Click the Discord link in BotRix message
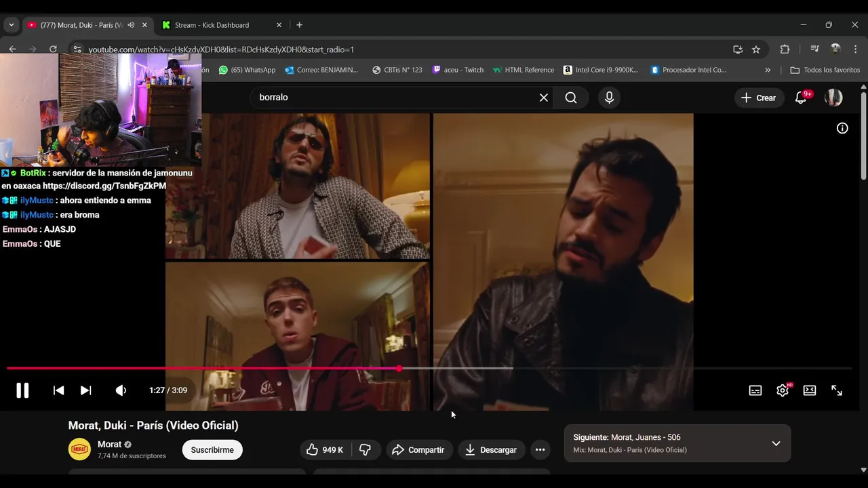Image resolution: width=868 pixels, height=488 pixels. click(x=104, y=186)
